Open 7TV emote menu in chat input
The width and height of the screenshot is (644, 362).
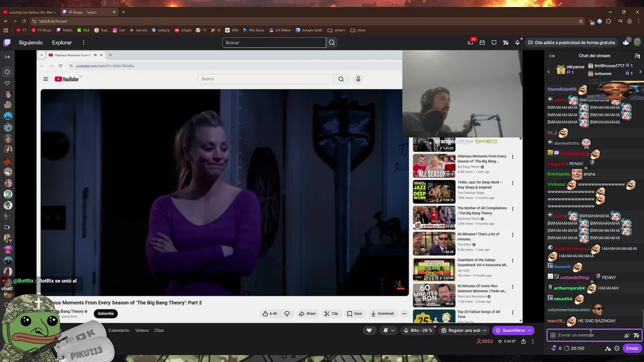(636, 335)
